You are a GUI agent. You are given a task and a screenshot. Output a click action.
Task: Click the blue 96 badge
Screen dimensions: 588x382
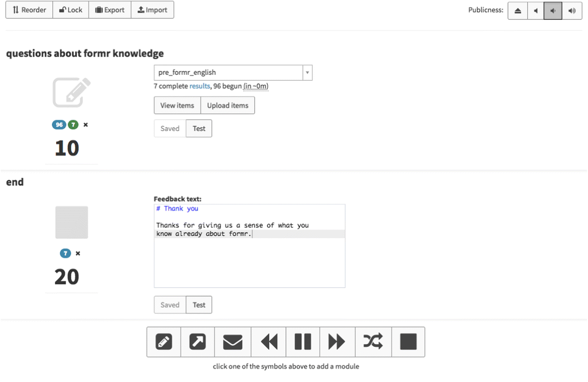pos(59,125)
